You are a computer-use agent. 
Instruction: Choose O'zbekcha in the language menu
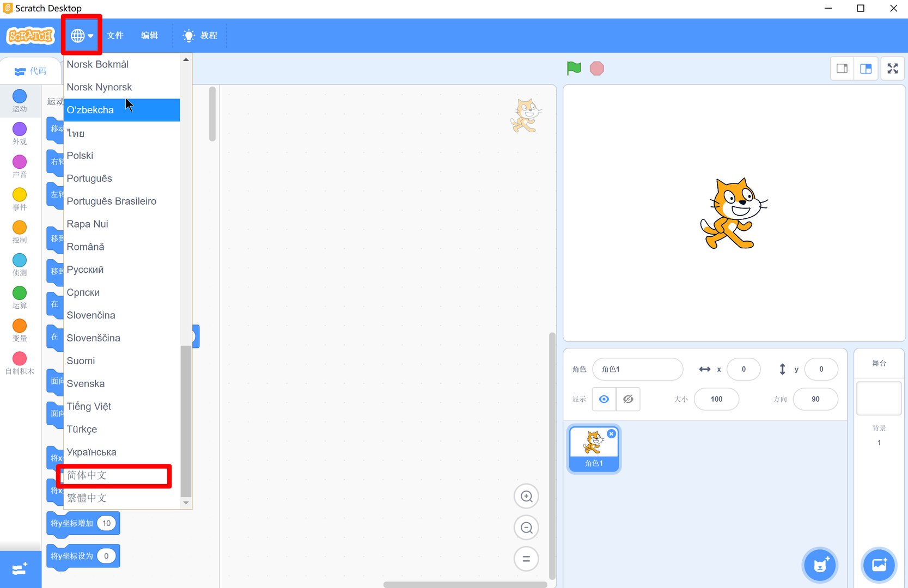point(90,110)
